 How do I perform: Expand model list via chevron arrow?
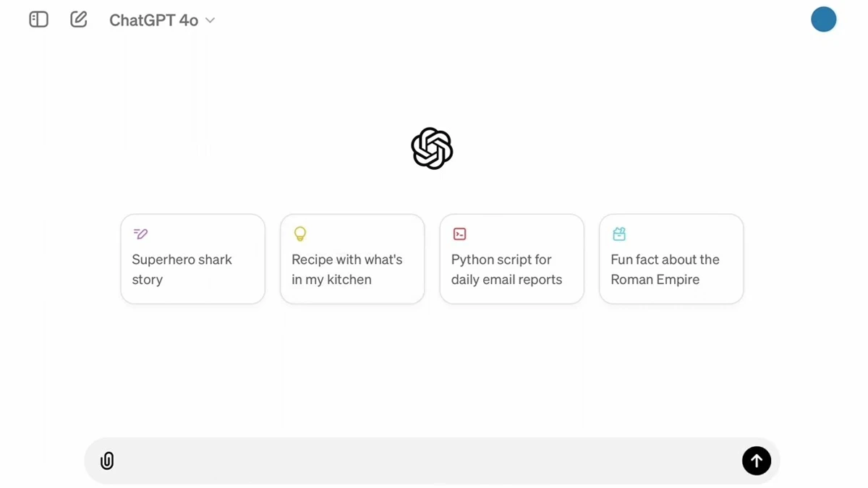[x=210, y=20]
